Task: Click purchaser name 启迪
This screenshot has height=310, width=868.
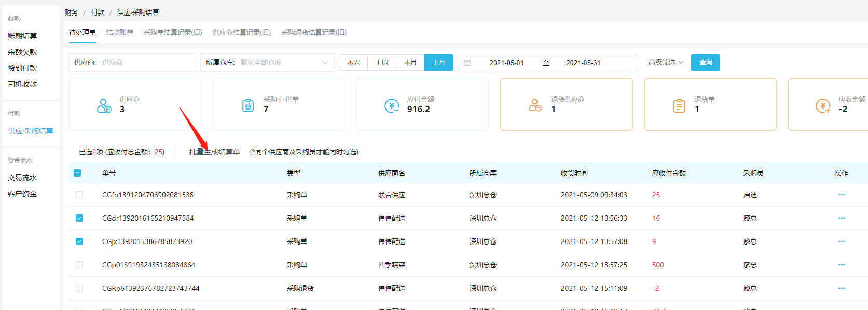Action: (x=750, y=195)
